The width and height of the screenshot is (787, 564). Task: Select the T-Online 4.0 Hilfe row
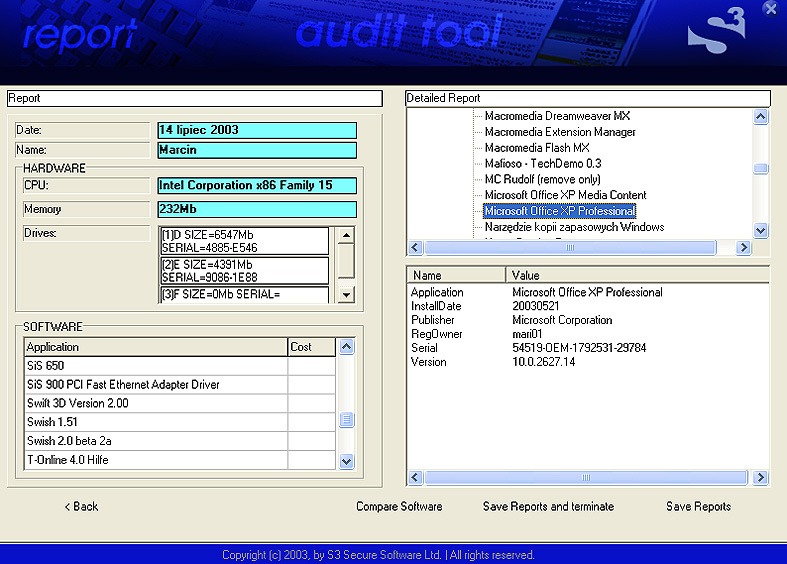click(180, 460)
